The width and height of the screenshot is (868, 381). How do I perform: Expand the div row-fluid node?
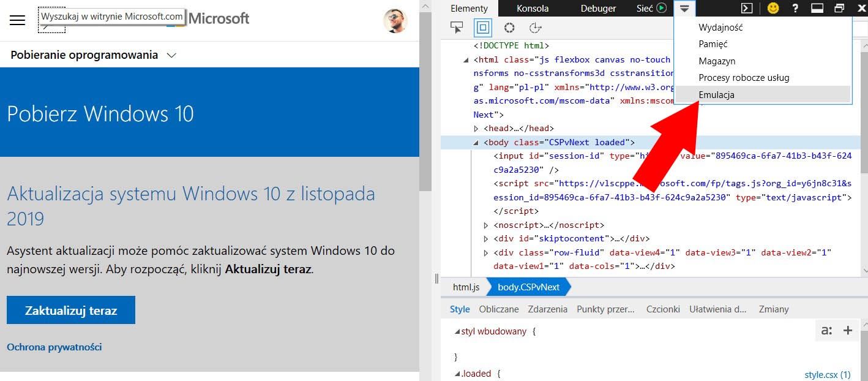(487, 253)
